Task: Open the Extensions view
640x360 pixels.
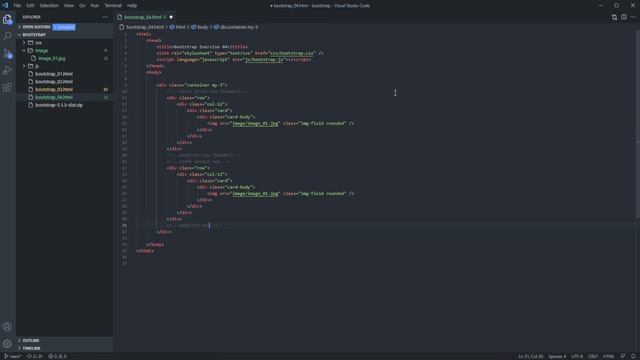Action: point(7,87)
